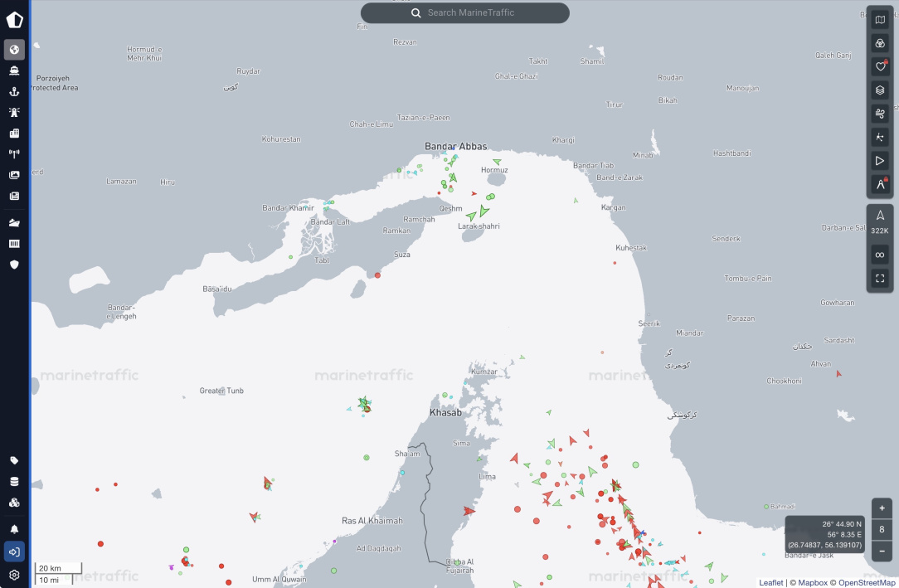Open the OpenStreetMap attribution link
Viewport: 899px width, 588px height.
tap(867, 583)
